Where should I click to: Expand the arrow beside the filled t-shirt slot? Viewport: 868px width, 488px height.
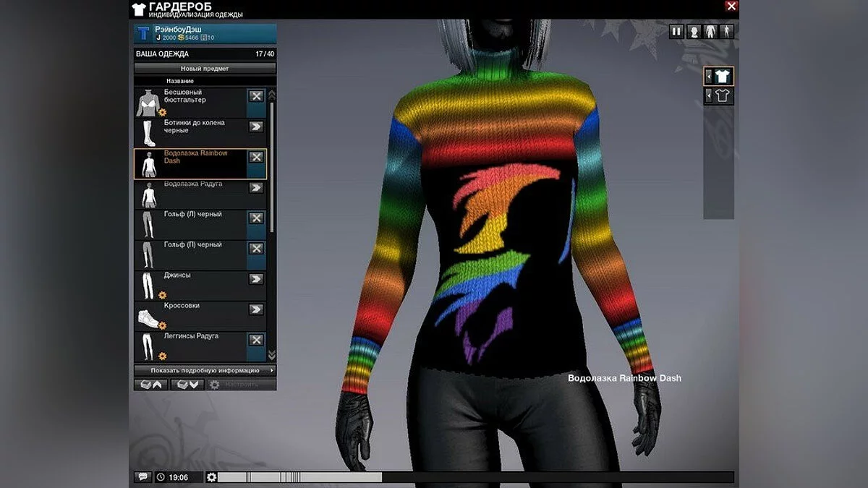708,76
